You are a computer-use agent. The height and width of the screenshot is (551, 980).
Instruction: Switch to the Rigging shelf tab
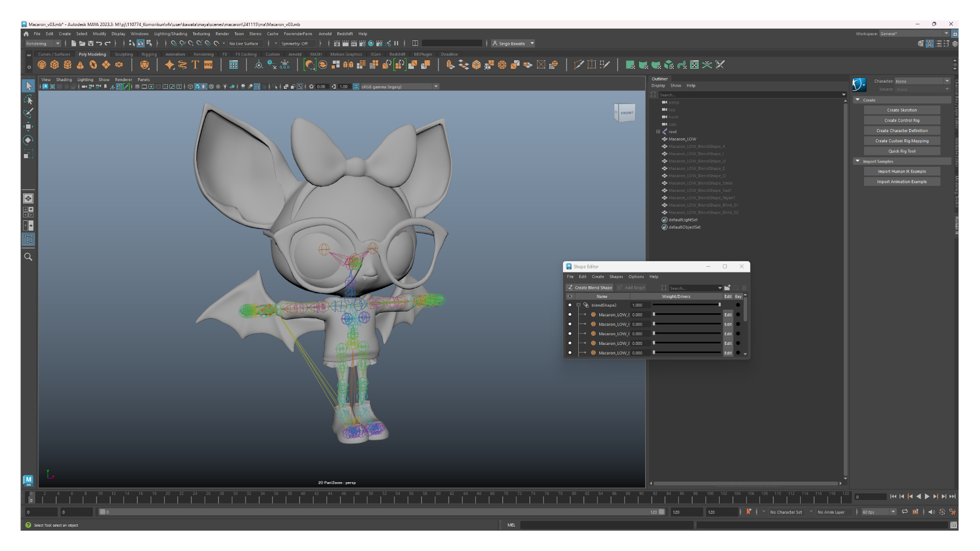(x=149, y=54)
